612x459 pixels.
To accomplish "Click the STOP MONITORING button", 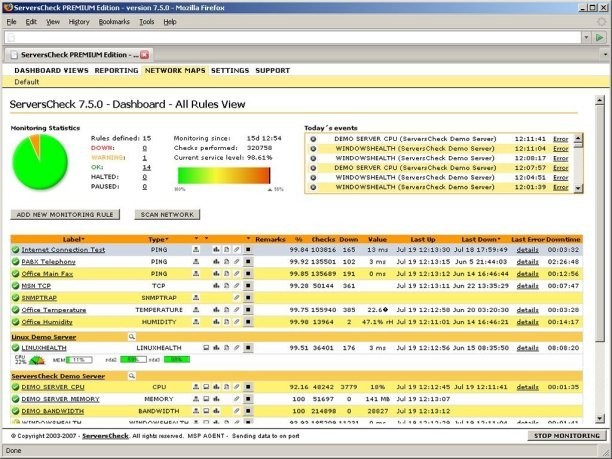I will [567, 436].
